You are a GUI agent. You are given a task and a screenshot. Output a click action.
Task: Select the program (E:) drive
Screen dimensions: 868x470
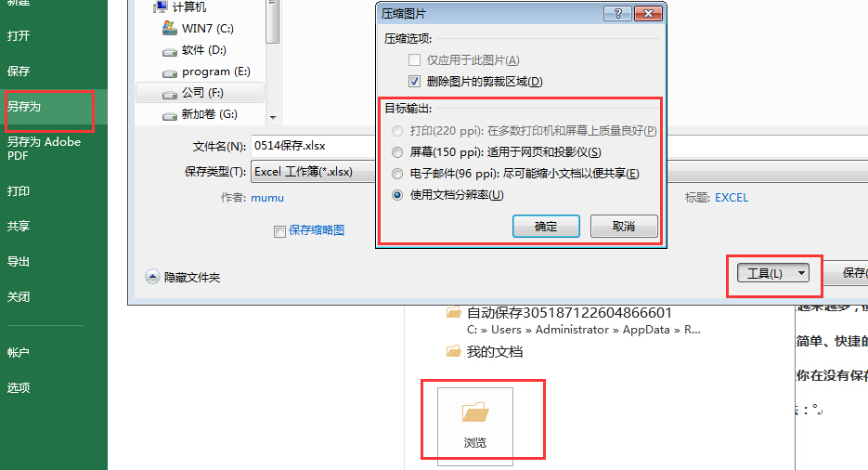click(206, 72)
